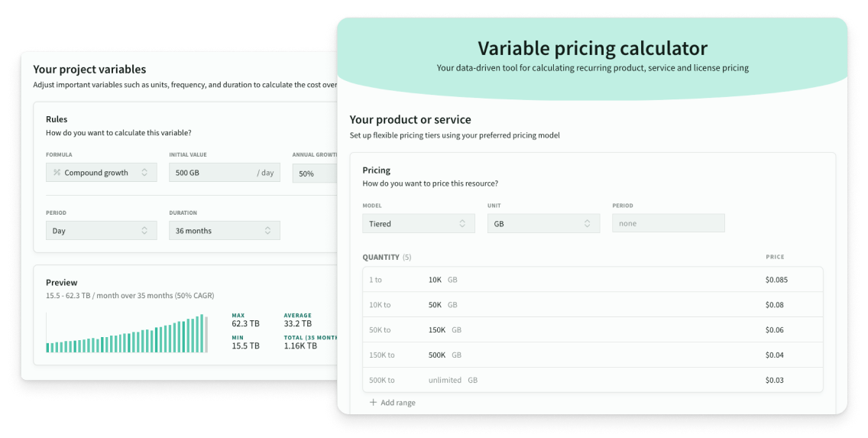This screenshot has height=438, width=868.
Task: Click the 50% annual growth field
Action: click(315, 173)
